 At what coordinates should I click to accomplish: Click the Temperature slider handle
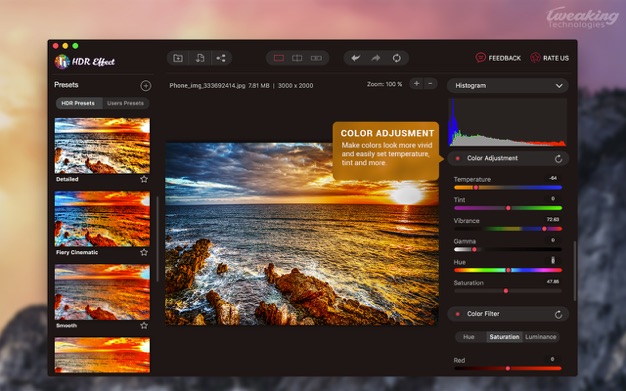(x=475, y=187)
